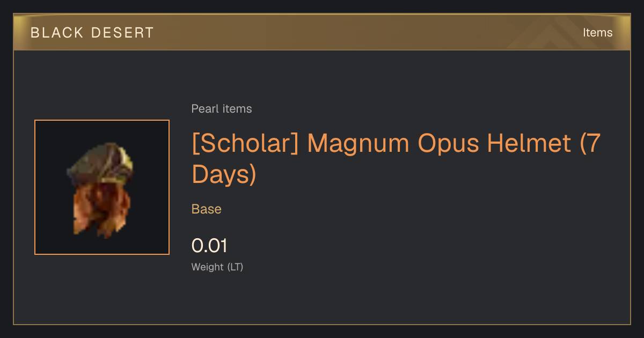
Task: Select the orange-bordered item thumbnail frame
Action: (102, 187)
